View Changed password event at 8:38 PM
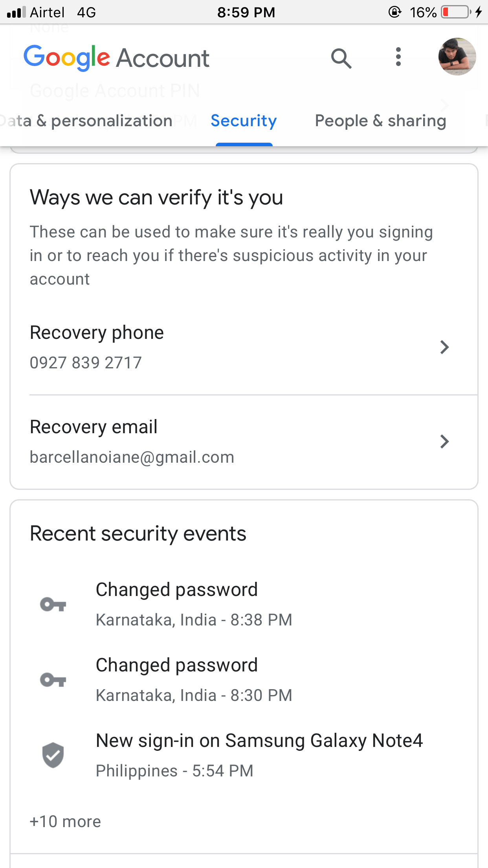Viewport: 488px width, 868px height. [x=194, y=604]
